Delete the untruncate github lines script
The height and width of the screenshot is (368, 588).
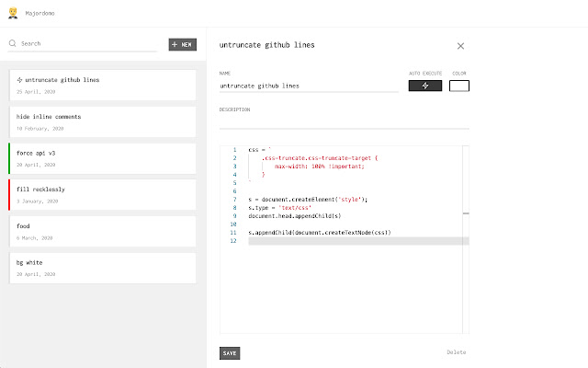[457, 352]
